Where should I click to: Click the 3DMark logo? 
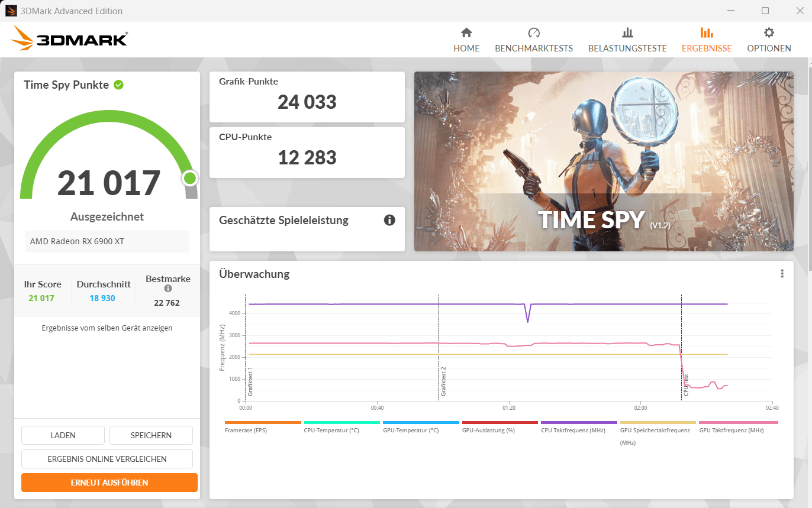pos(69,38)
